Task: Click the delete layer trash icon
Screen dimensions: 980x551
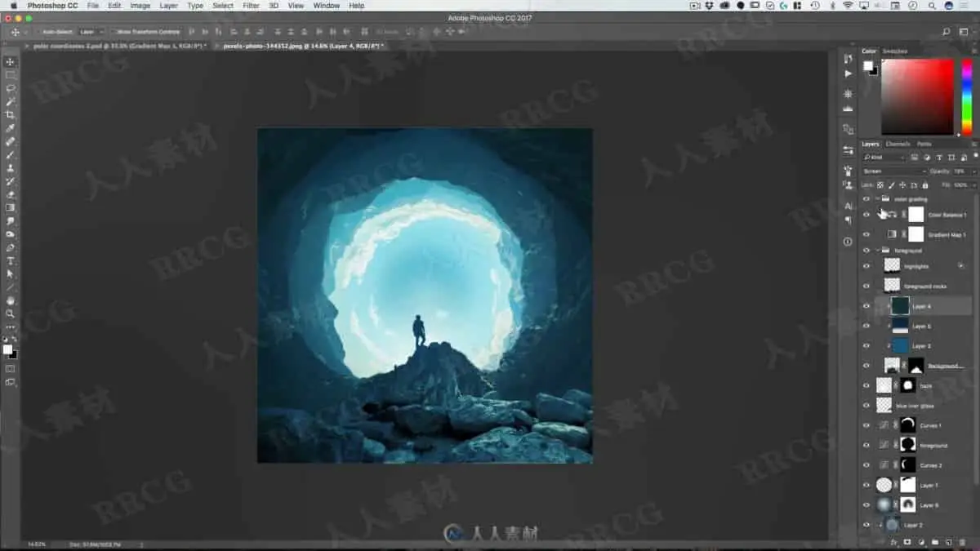Action: [x=963, y=542]
